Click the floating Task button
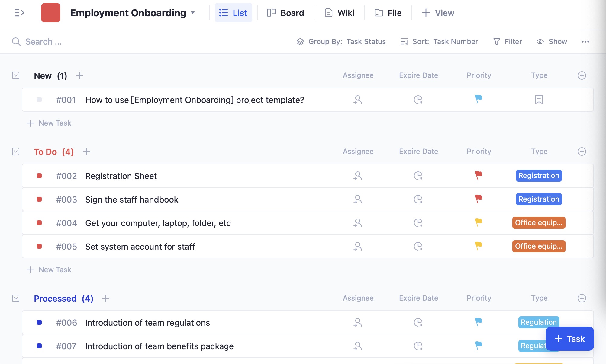 pyautogui.click(x=570, y=339)
